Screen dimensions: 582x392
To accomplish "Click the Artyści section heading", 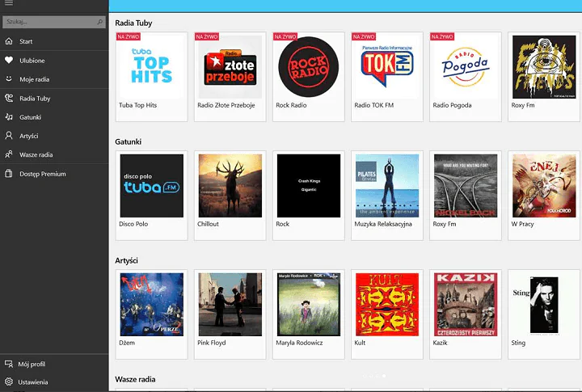I will click(x=127, y=260).
